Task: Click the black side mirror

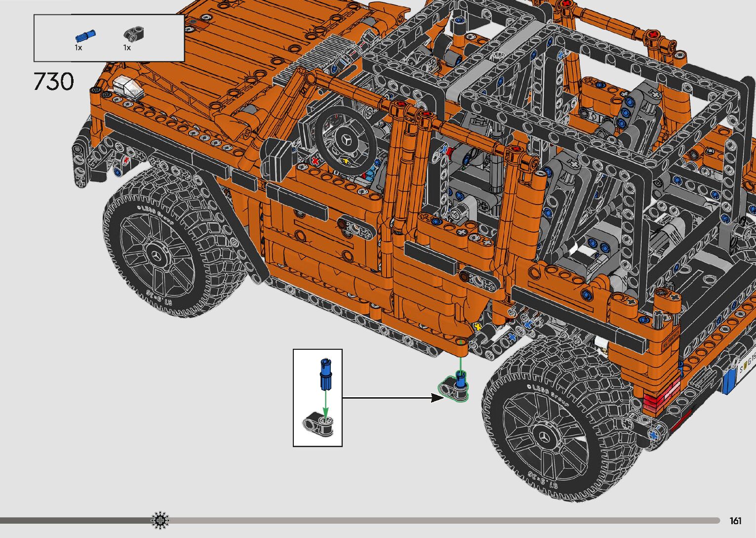Action: [x=278, y=158]
